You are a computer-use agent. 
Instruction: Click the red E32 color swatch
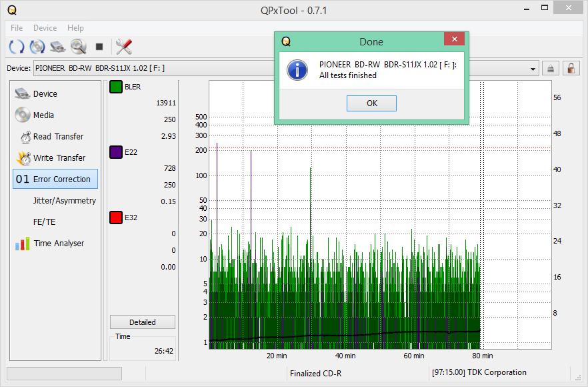point(116,218)
